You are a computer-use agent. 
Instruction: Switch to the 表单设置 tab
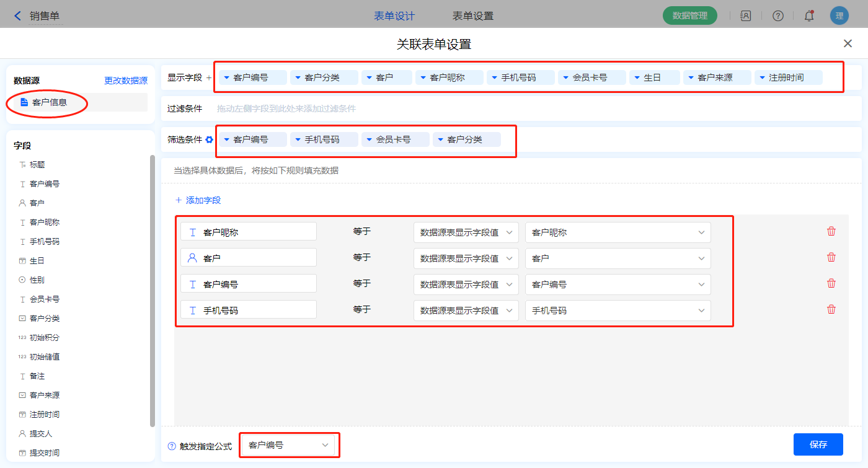tap(473, 16)
